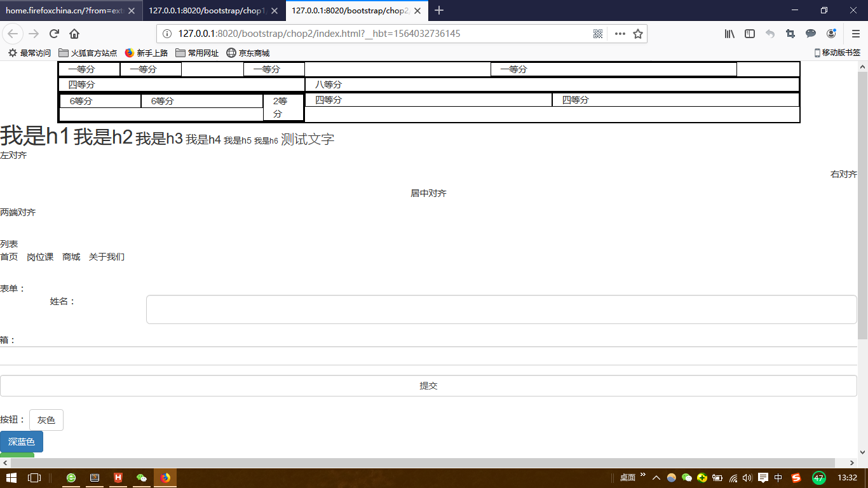Click the 右对齐 right-aligned text
Viewport: 868px width, 488px height.
click(844, 174)
